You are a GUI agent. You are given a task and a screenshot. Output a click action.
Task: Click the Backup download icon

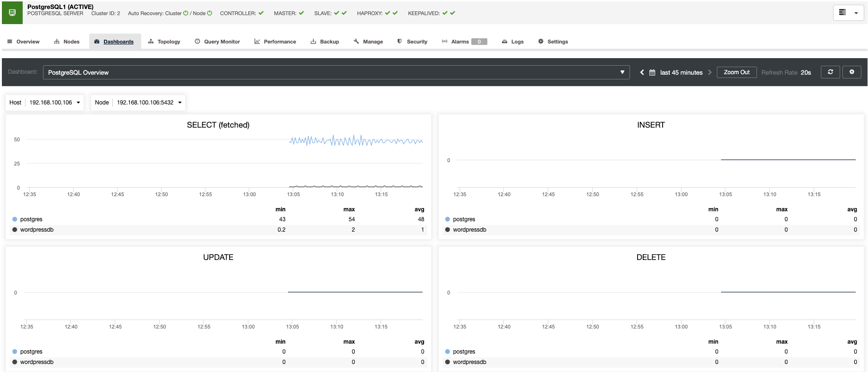coord(313,42)
